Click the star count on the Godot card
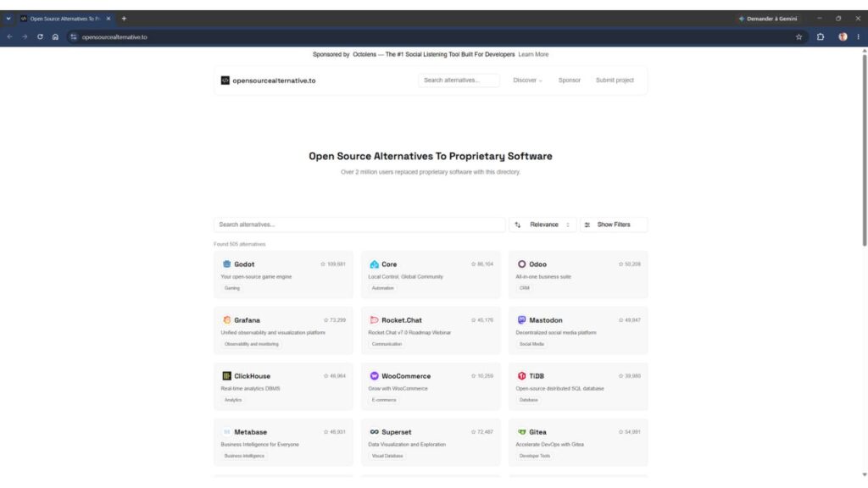This screenshot has width=868, height=488. point(333,264)
